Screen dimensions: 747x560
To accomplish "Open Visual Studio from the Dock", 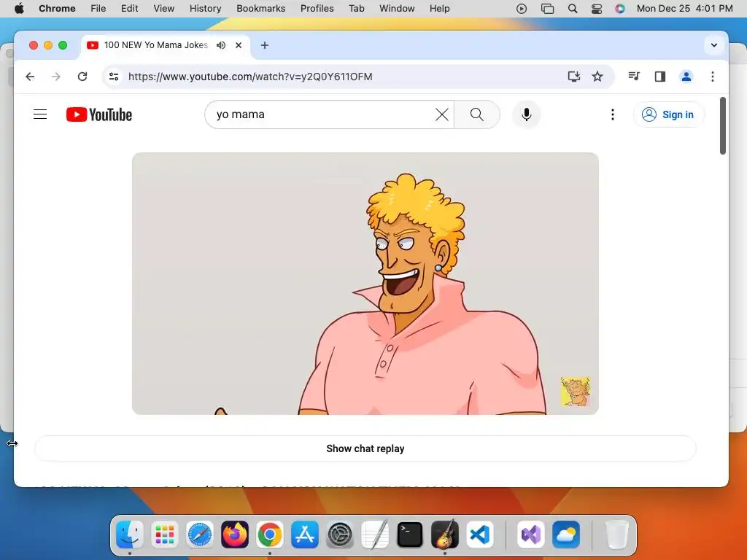I will [x=531, y=534].
